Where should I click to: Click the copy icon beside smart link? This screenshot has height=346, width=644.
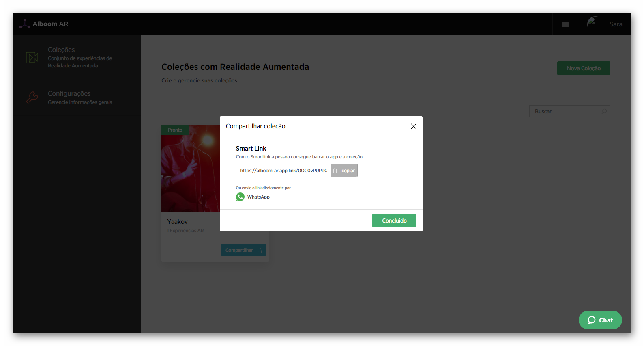(335, 171)
